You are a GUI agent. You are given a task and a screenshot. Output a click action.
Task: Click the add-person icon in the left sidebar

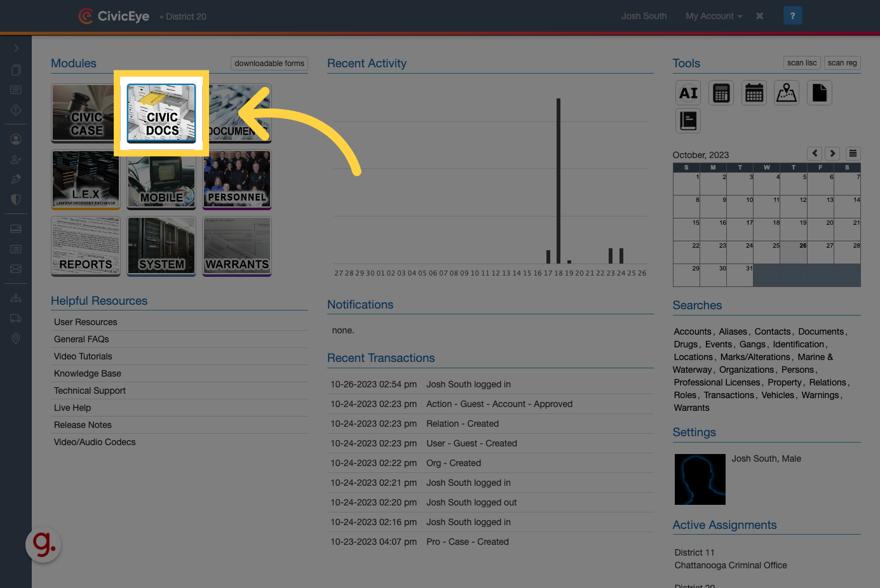tap(15, 159)
